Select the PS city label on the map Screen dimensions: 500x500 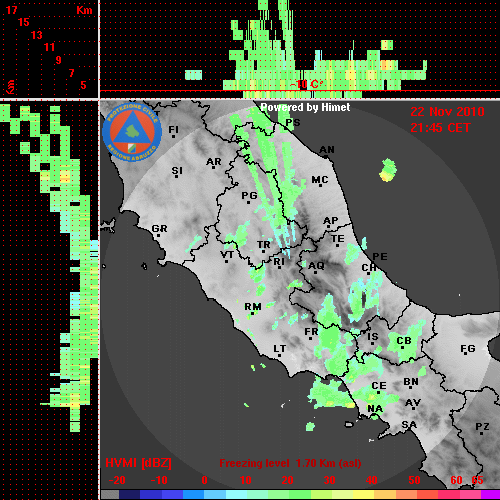(x=293, y=123)
